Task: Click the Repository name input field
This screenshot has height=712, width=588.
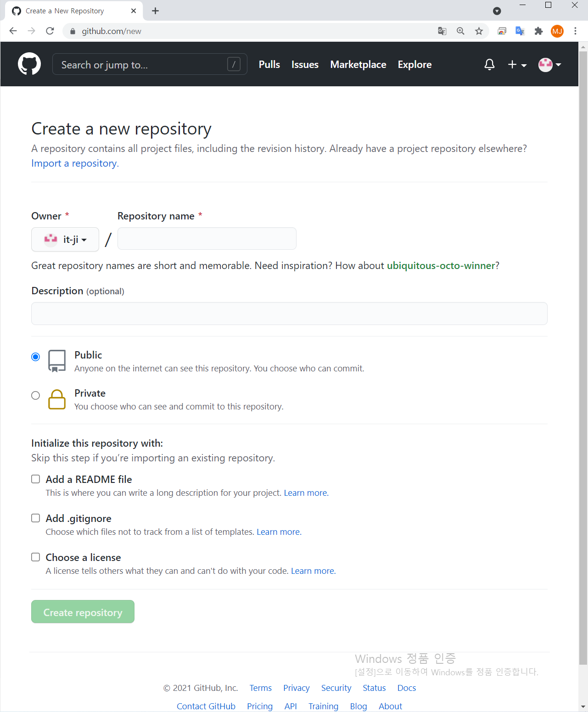Action: (x=207, y=239)
